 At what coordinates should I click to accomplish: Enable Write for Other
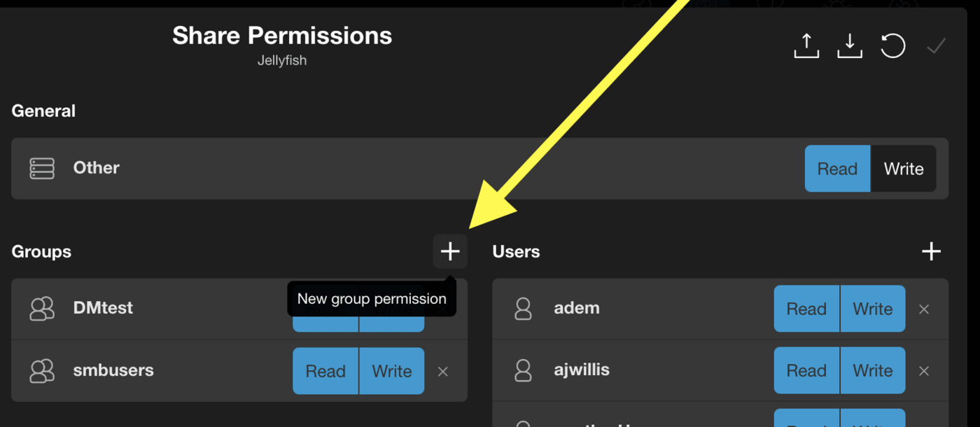903,169
